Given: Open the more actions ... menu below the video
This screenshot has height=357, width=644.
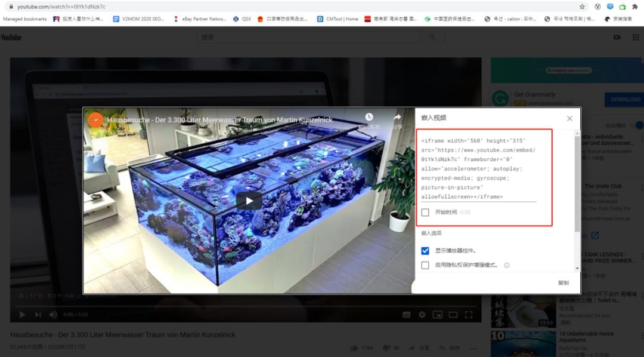Looking at the screenshot, I should (x=473, y=347).
